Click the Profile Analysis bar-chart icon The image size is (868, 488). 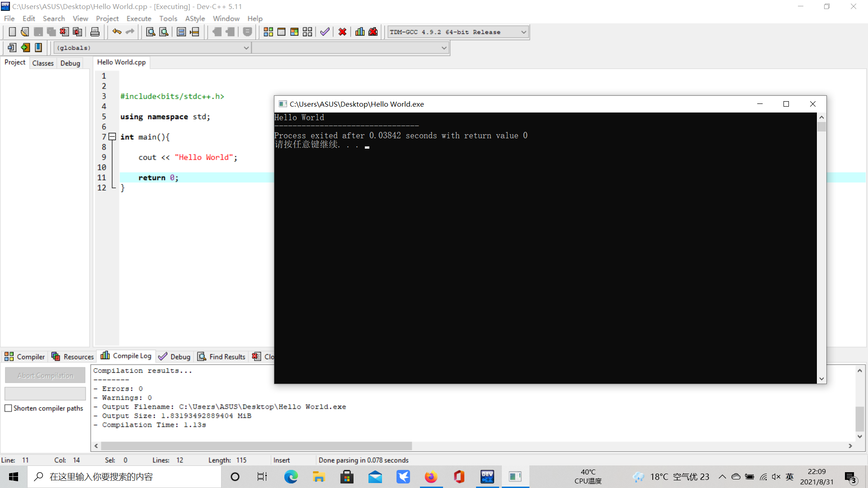(x=360, y=32)
